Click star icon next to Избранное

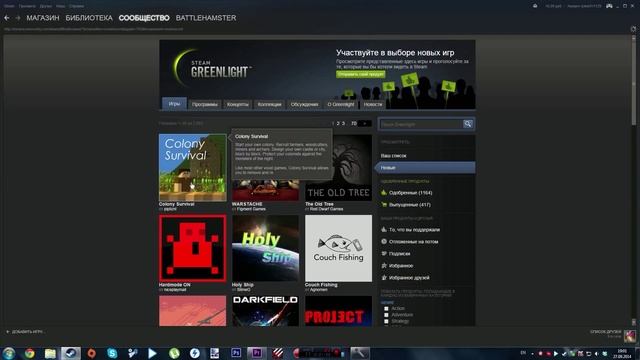tap(384, 265)
